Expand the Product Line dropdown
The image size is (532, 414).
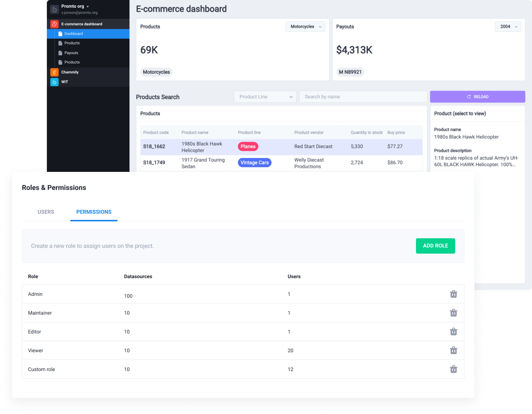(265, 97)
